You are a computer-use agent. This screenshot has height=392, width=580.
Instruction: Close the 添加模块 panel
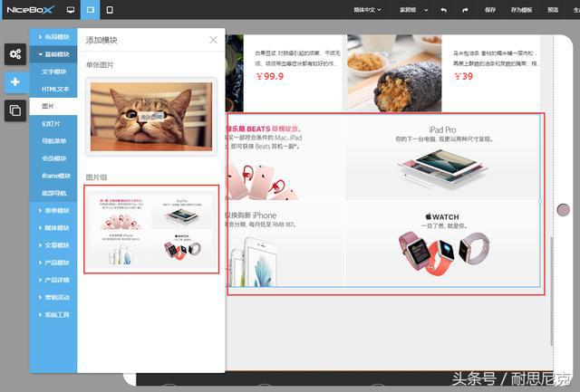coord(213,40)
